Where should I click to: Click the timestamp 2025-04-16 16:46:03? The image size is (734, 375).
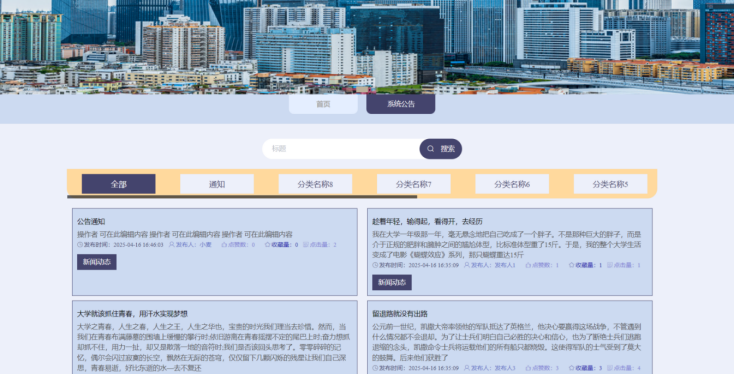coord(139,244)
